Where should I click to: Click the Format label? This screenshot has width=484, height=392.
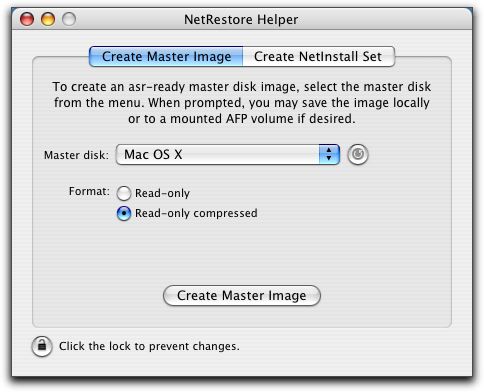(89, 191)
